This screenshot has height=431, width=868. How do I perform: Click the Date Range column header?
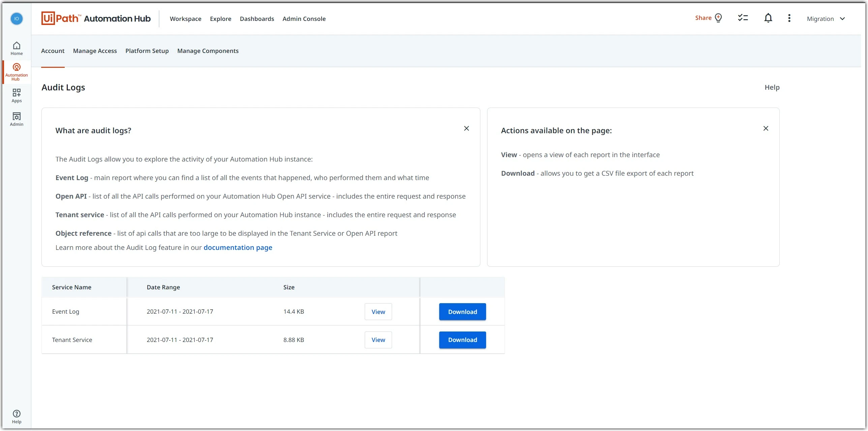tap(163, 287)
